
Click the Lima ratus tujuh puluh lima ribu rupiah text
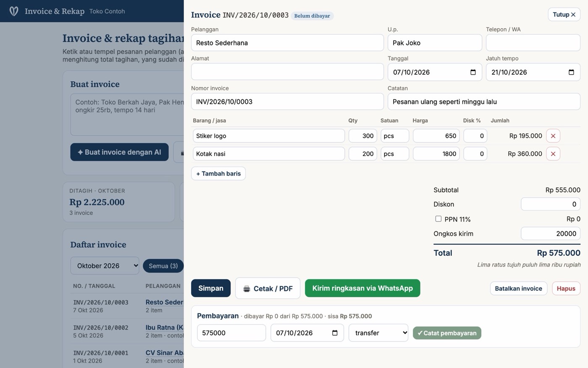point(529,265)
